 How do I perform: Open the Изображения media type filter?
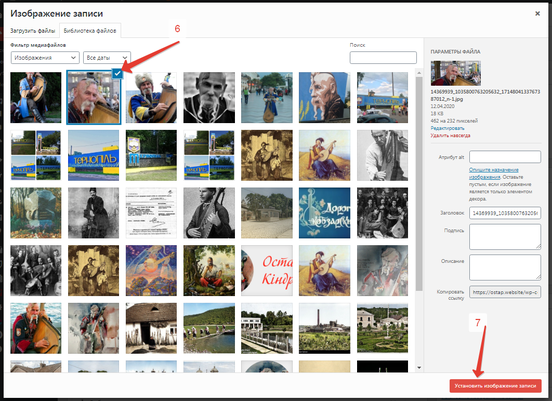click(x=45, y=57)
